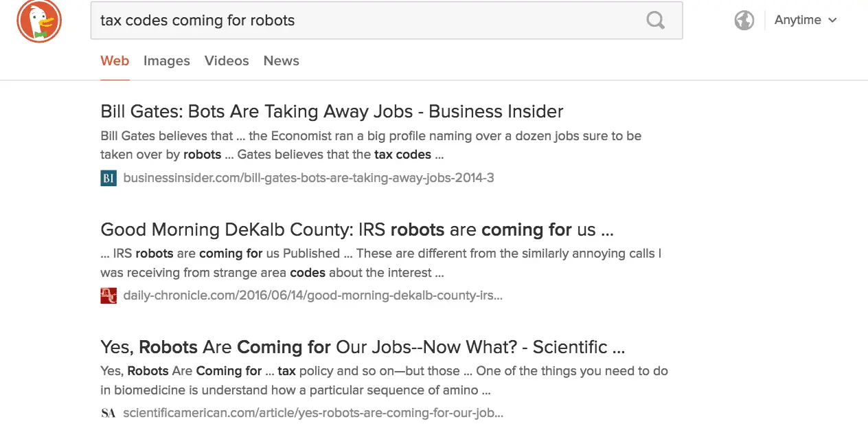Click the DuckDuckGo duck logo
This screenshot has height=437, width=868.
pyautogui.click(x=39, y=20)
